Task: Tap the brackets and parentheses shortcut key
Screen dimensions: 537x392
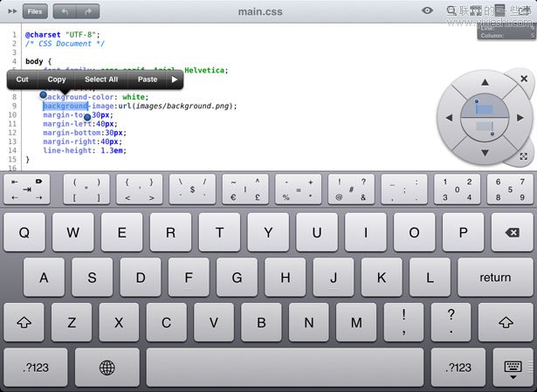Action: [86, 189]
